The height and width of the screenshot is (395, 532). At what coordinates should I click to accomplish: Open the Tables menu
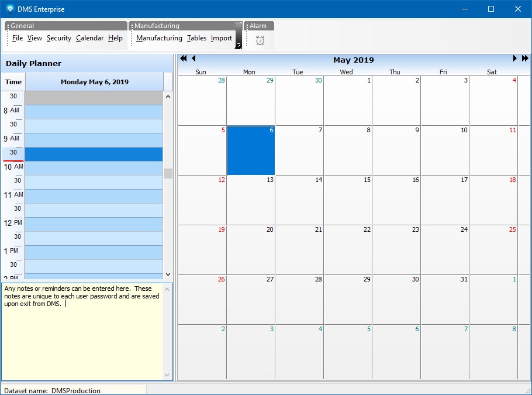pyautogui.click(x=196, y=38)
